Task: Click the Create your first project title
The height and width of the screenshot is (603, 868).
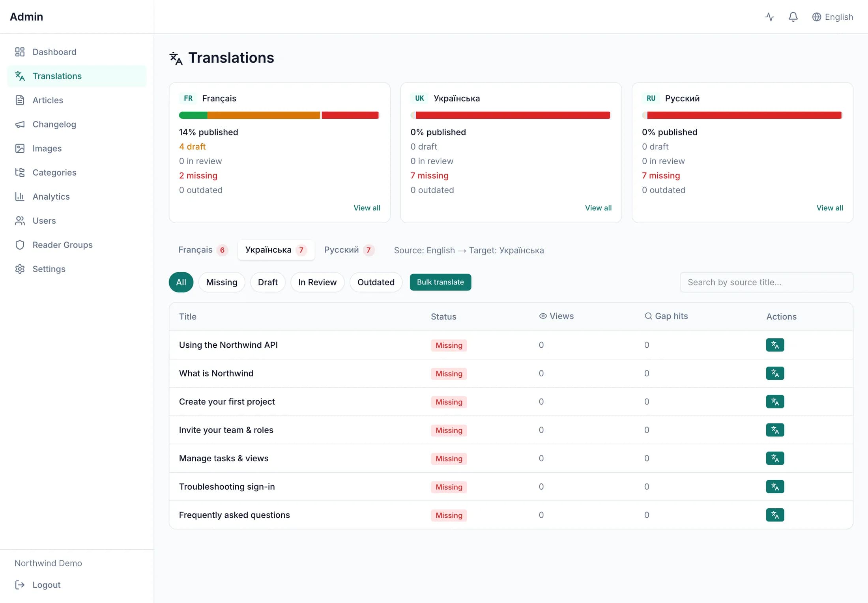Action: pos(227,402)
